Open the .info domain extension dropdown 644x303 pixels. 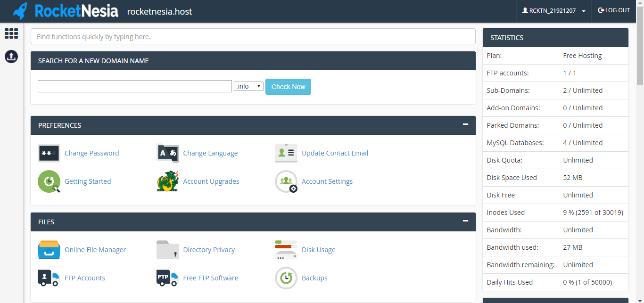coord(248,86)
